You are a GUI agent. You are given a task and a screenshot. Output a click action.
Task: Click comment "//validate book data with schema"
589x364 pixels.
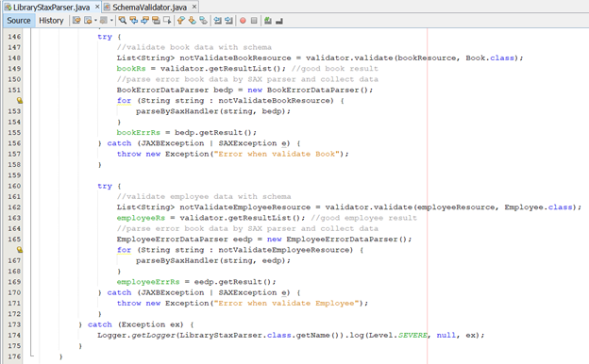[194, 47]
